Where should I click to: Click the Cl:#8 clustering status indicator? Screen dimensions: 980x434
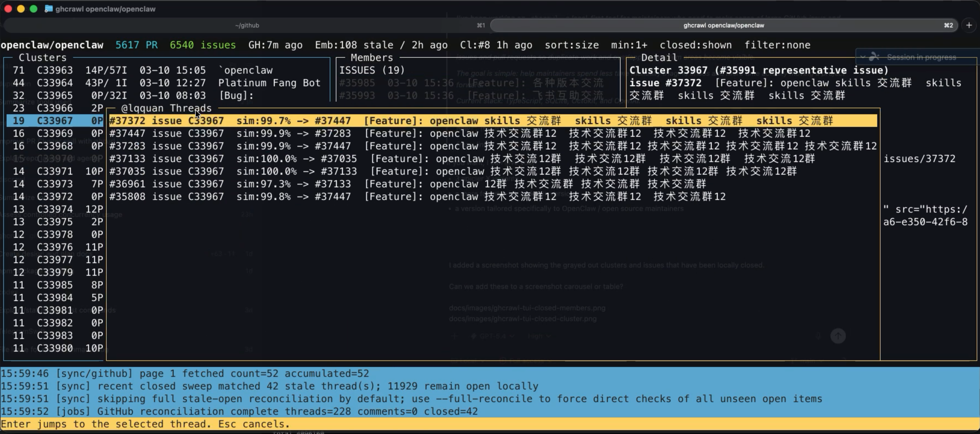pos(496,45)
